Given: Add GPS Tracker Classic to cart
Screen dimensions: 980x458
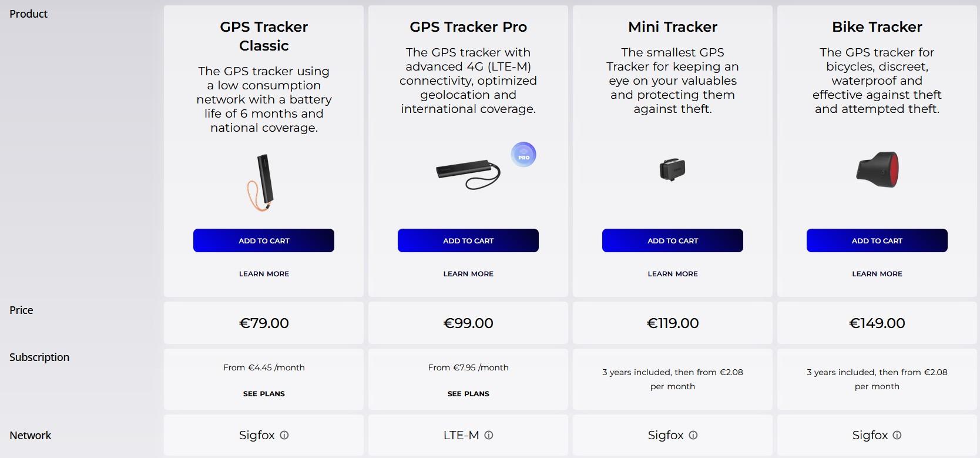Looking at the screenshot, I should [264, 240].
